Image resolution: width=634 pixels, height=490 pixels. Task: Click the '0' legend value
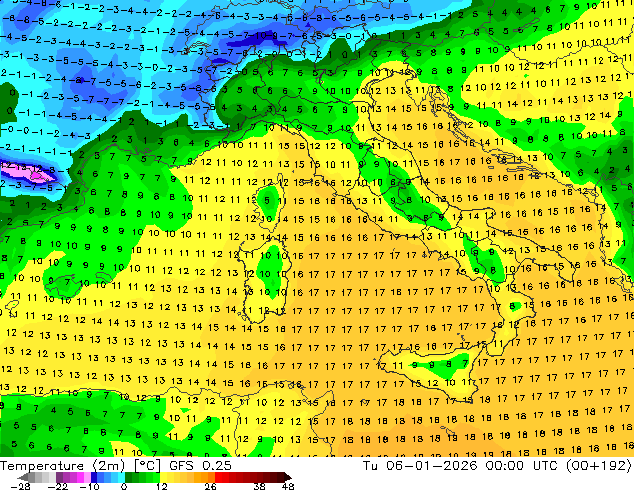pos(124,486)
